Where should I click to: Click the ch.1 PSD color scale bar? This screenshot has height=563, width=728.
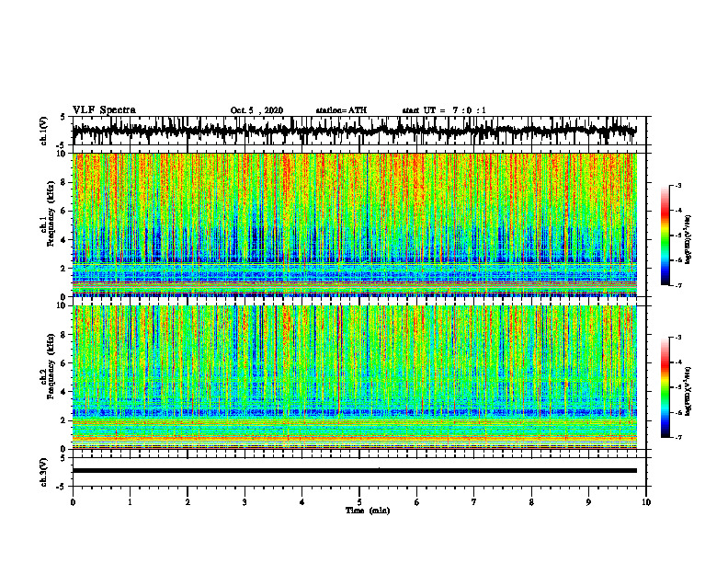pyautogui.click(x=665, y=236)
